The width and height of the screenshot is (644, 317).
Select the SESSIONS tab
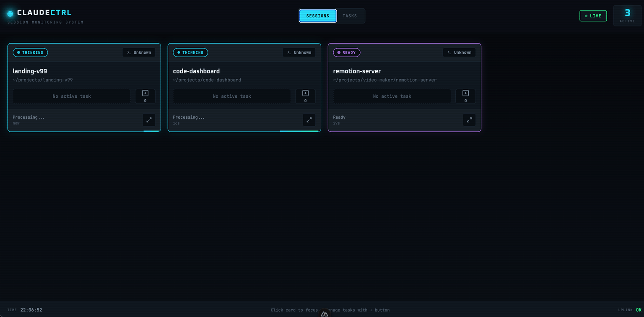click(x=317, y=16)
